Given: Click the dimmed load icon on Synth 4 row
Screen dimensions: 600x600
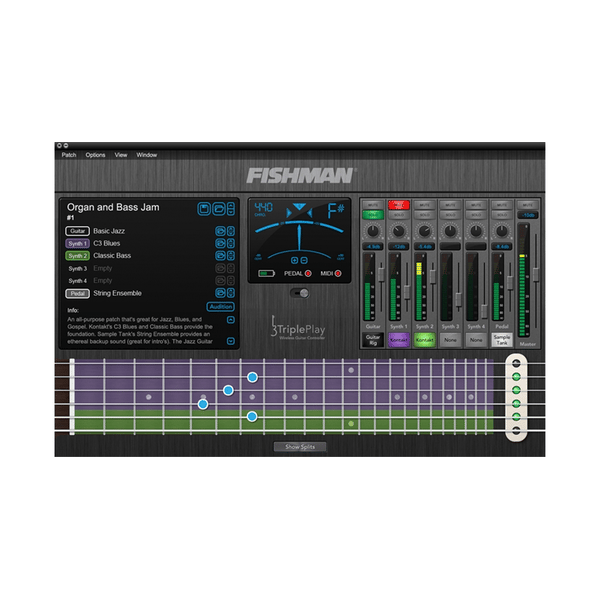Looking at the screenshot, I should 220,280.
